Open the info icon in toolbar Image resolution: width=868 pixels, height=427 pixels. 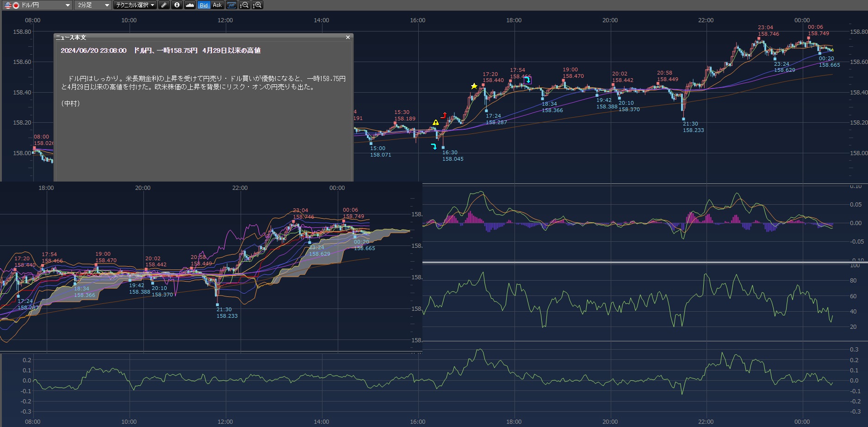click(x=177, y=5)
